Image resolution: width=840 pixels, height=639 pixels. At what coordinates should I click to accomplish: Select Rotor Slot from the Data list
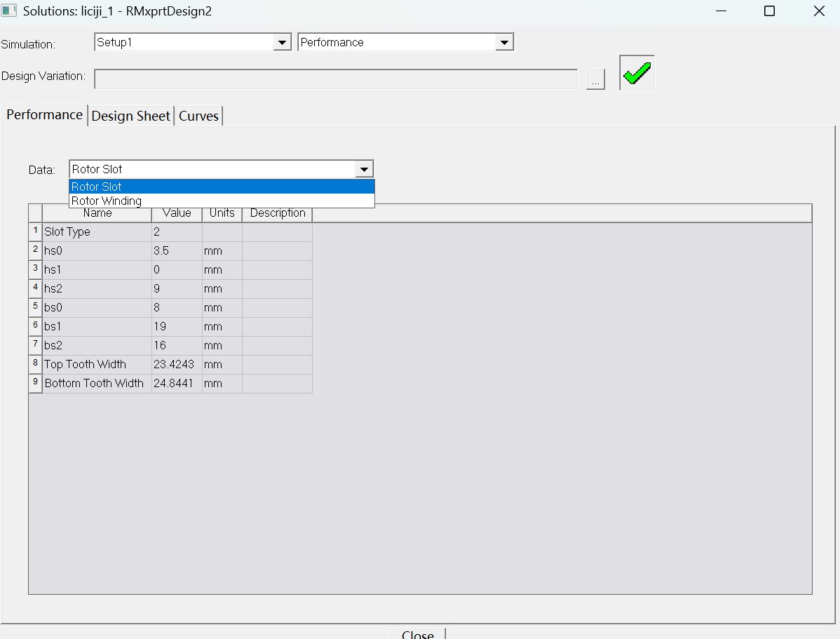click(222, 187)
